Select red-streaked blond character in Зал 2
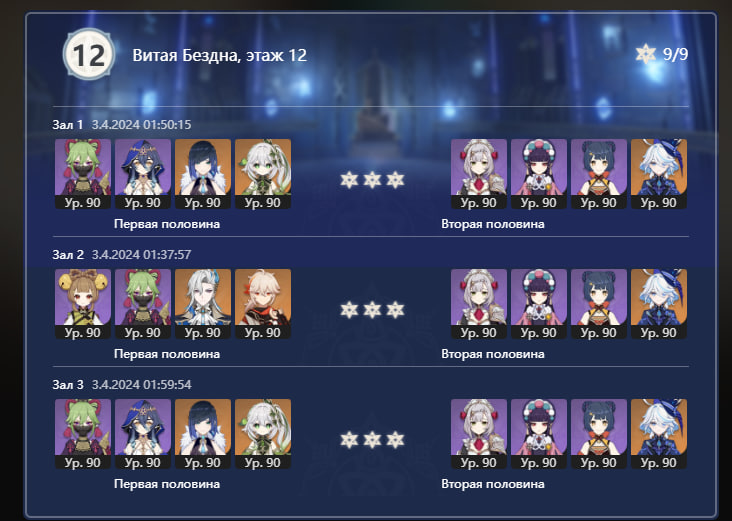The width and height of the screenshot is (732, 521). 263,303
